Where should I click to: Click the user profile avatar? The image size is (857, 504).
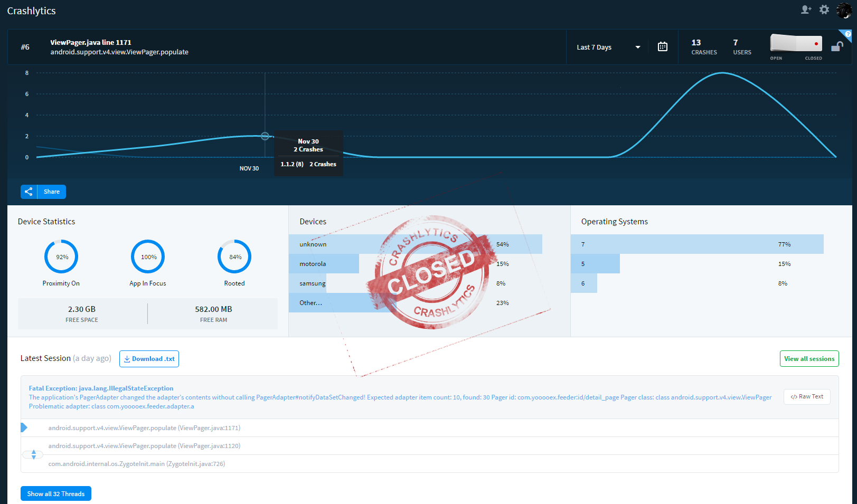[x=844, y=10]
